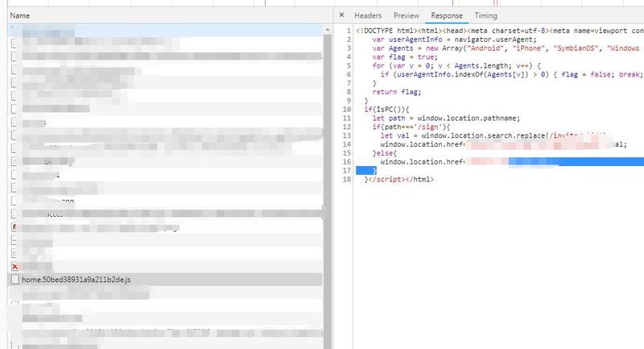This screenshot has height=349, width=644.
Task: Click the 'let path = window.location.pathname;' line
Action: [x=446, y=118]
